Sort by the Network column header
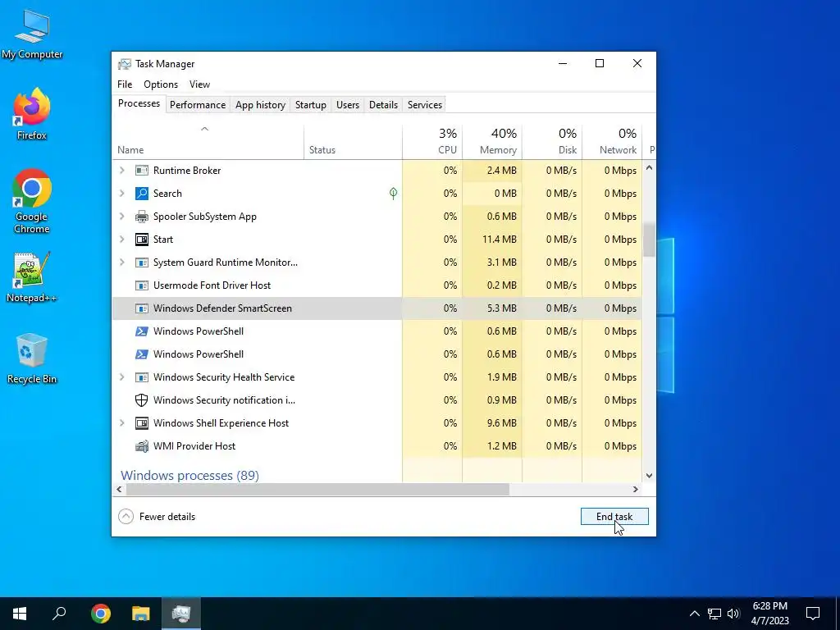The image size is (840, 630). tap(612, 142)
